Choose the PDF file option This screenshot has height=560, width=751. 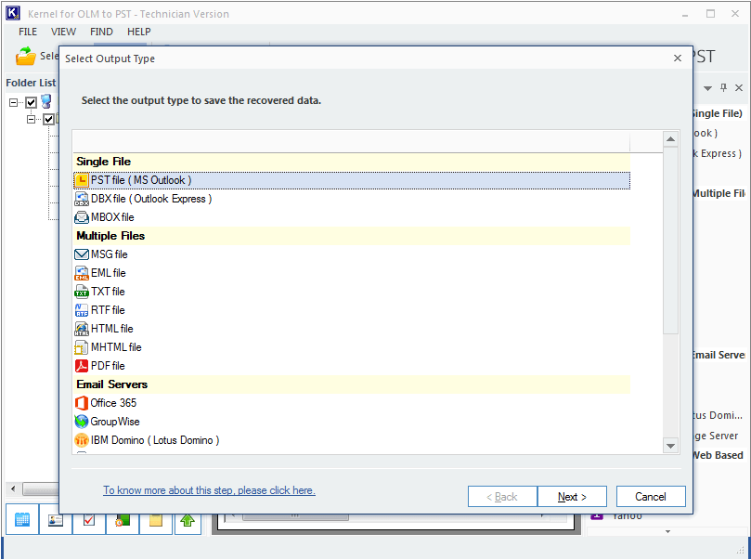coord(108,366)
